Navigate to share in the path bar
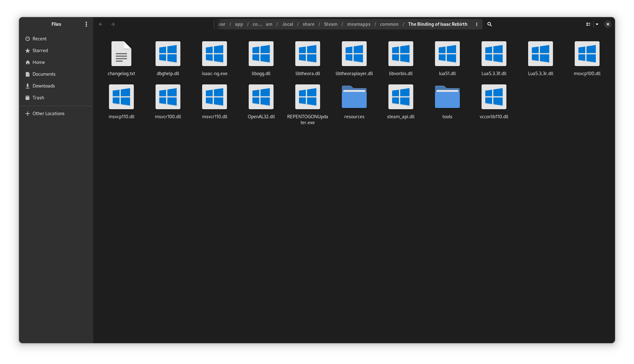Screen dimensions: 634x364 [309, 24]
